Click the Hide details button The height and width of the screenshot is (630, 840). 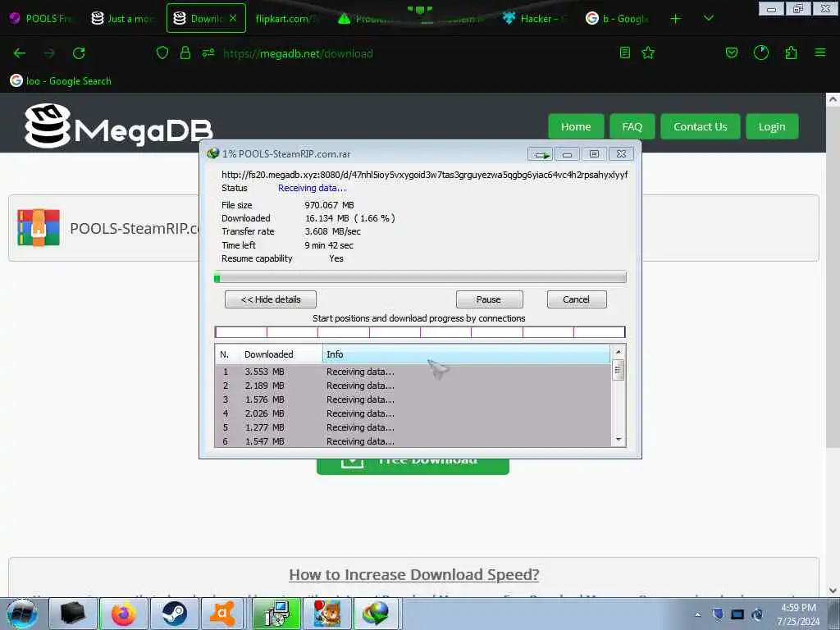click(x=271, y=299)
